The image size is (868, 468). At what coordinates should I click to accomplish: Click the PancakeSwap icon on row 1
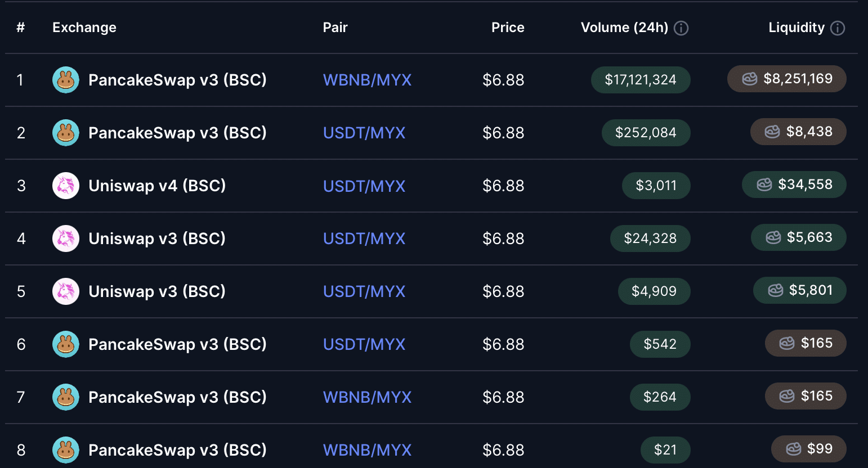[66, 80]
